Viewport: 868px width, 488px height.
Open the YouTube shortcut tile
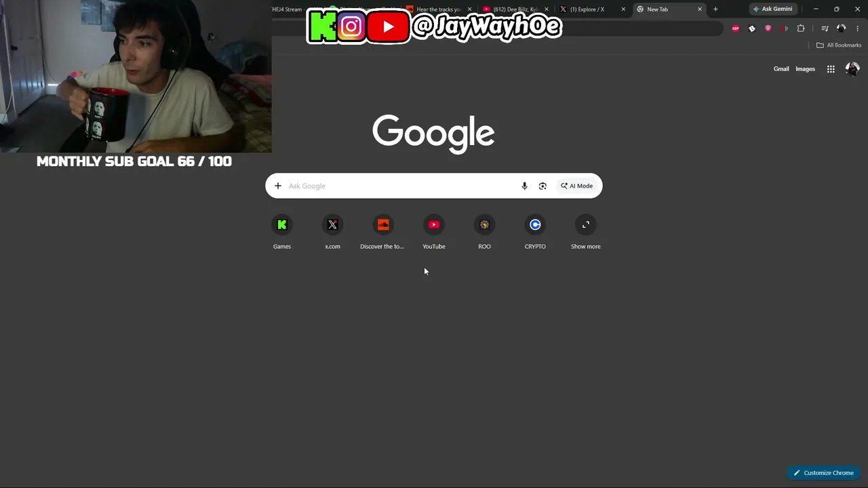coord(434,232)
